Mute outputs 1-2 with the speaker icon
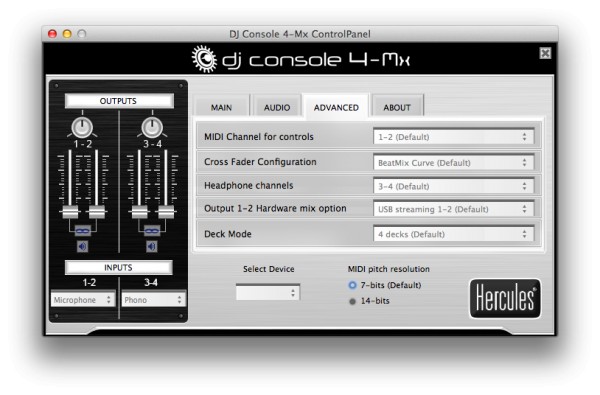The image size is (600, 395). tap(82, 246)
